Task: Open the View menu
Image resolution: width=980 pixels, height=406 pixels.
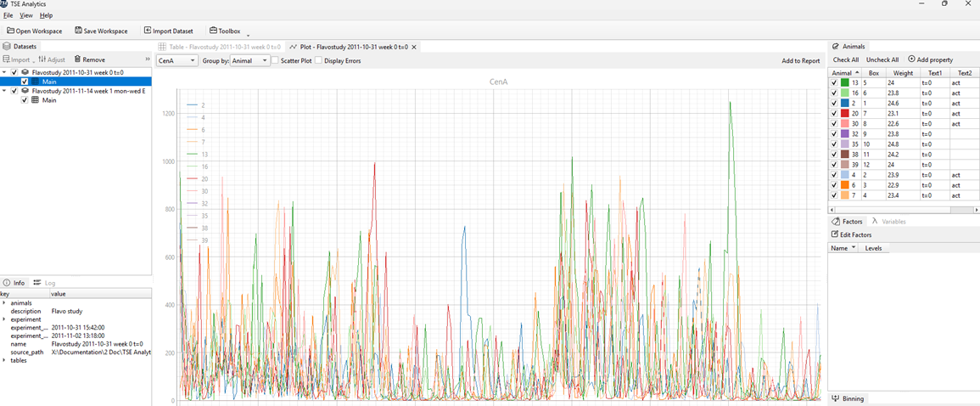Action: pos(26,15)
